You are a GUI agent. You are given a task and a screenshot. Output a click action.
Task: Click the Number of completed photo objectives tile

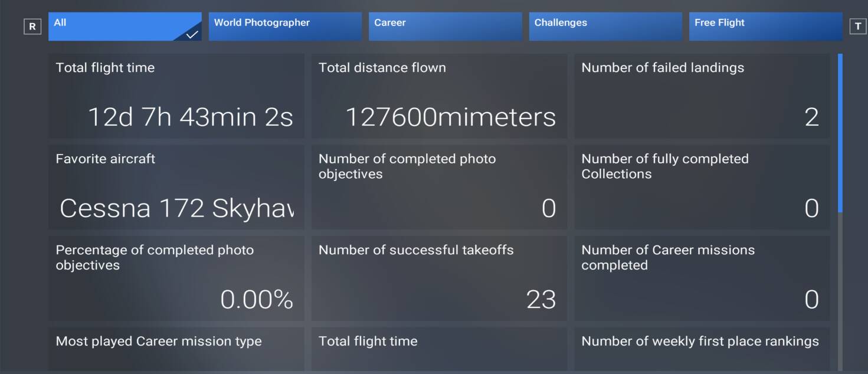point(439,188)
